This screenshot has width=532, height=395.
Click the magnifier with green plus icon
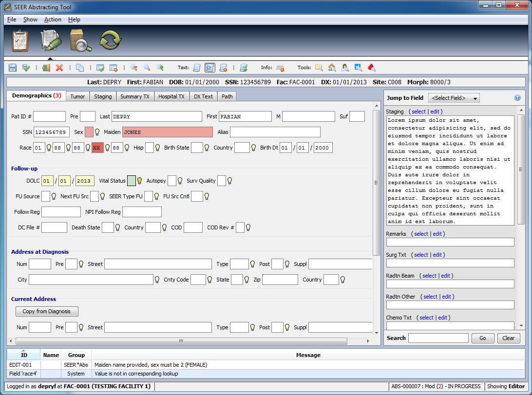point(160,68)
